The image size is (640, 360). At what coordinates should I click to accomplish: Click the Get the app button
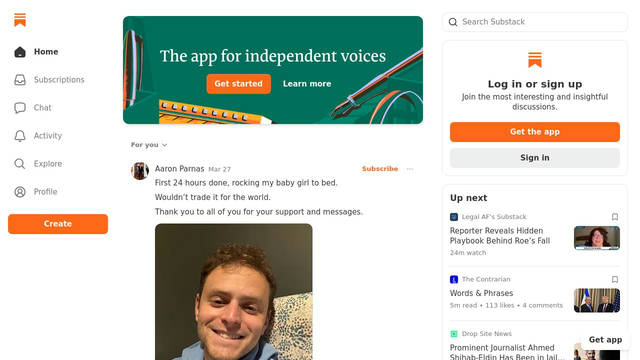tap(535, 132)
